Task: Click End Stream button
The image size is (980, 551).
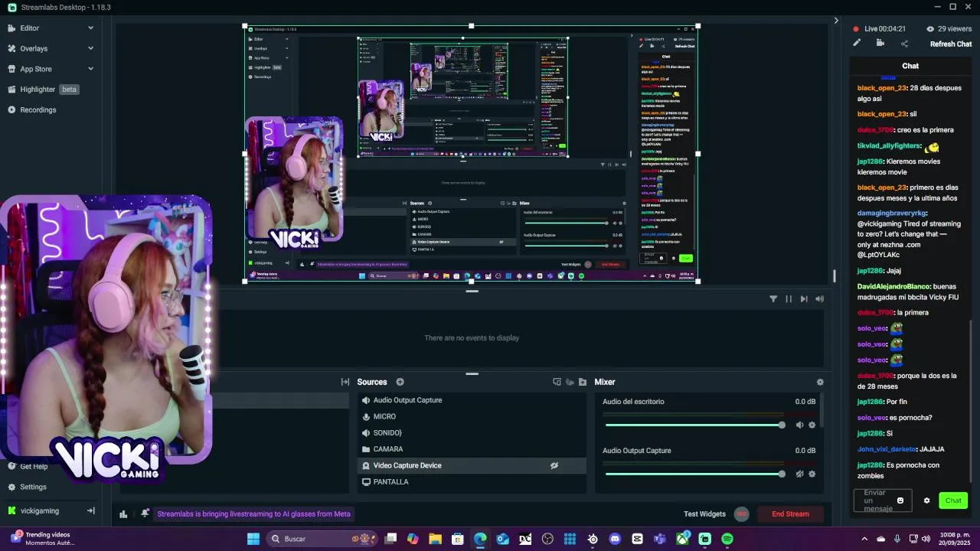Action: pos(790,514)
